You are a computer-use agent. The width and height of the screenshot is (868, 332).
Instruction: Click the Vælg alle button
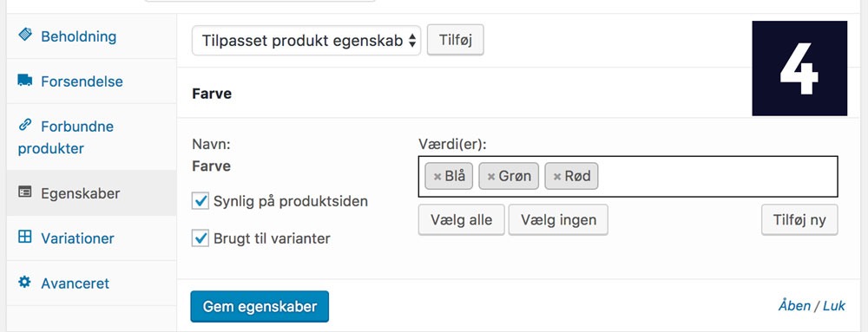(461, 220)
